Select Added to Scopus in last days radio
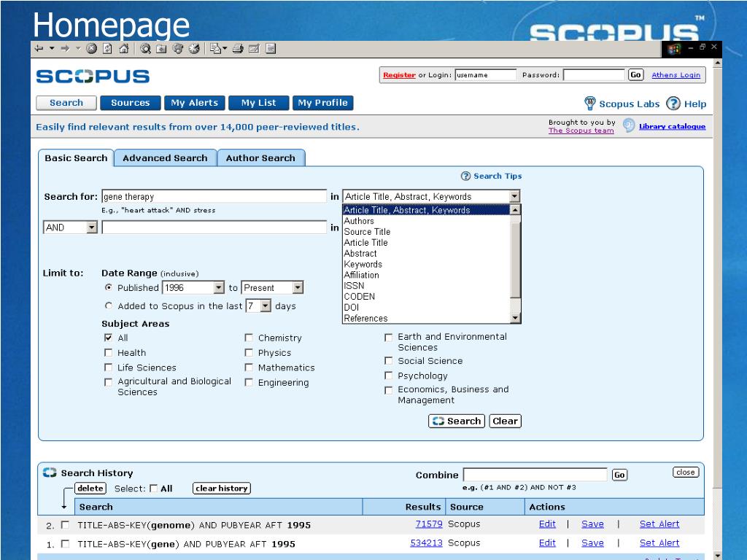Viewport: 747px width, 560px height. click(x=109, y=306)
